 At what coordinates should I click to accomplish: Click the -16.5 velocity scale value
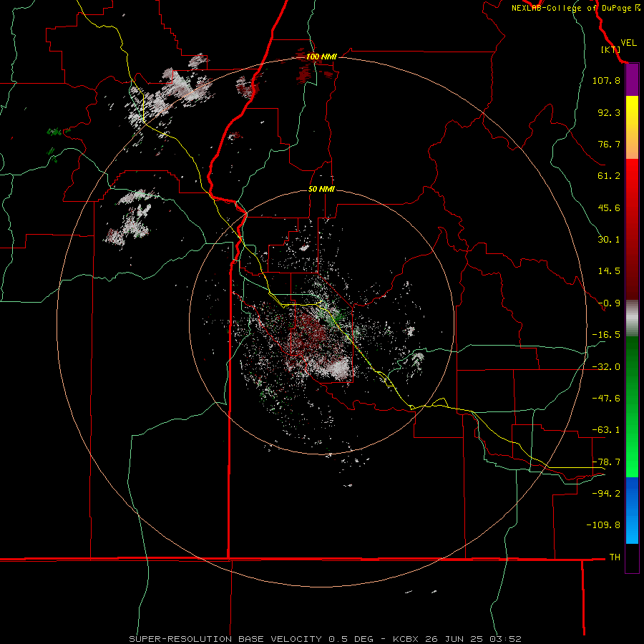click(606, 335)
